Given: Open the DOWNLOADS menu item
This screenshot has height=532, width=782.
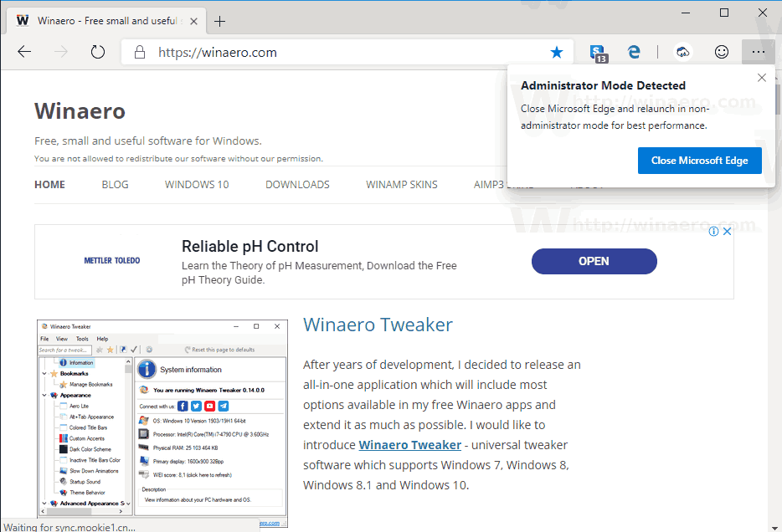Looking at the screenshot, I should 298,185.
